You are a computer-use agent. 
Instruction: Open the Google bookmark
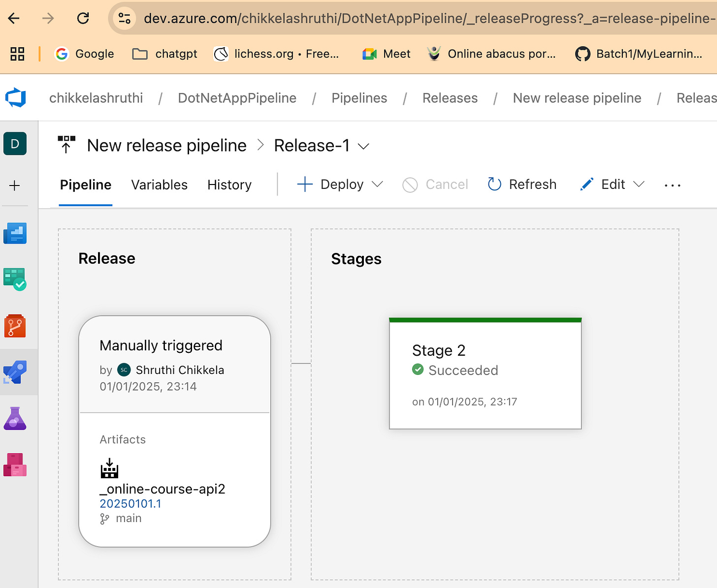pyautogui.click(x=84, y=54)
